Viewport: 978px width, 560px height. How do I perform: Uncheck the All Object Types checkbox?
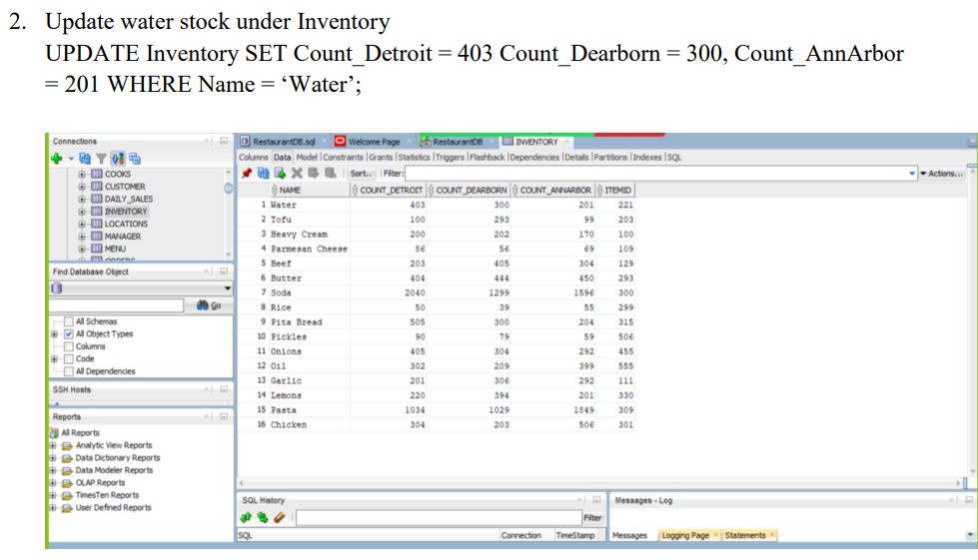pos(69,333)
